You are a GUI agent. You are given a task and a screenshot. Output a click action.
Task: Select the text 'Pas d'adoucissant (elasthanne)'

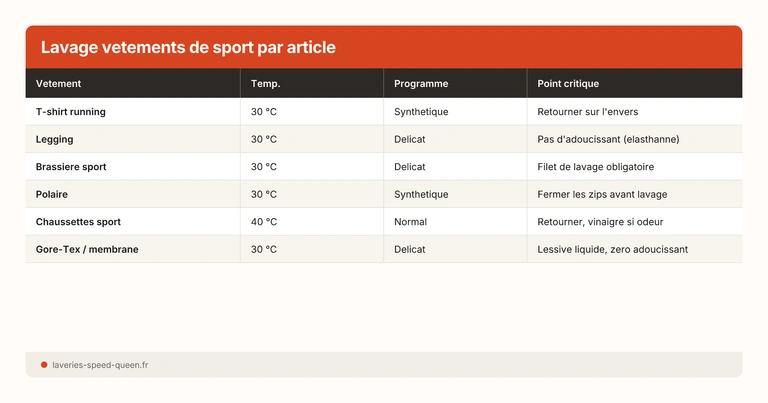pyautogui.click(x=608, y=139)
